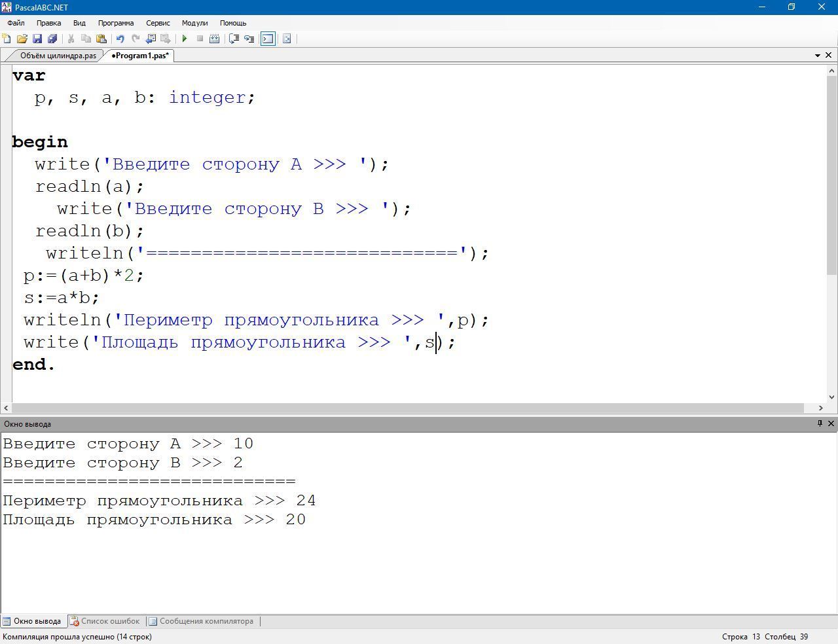
Task: Place cursor on the 'begin' keyword
Action: pos(40,142)
